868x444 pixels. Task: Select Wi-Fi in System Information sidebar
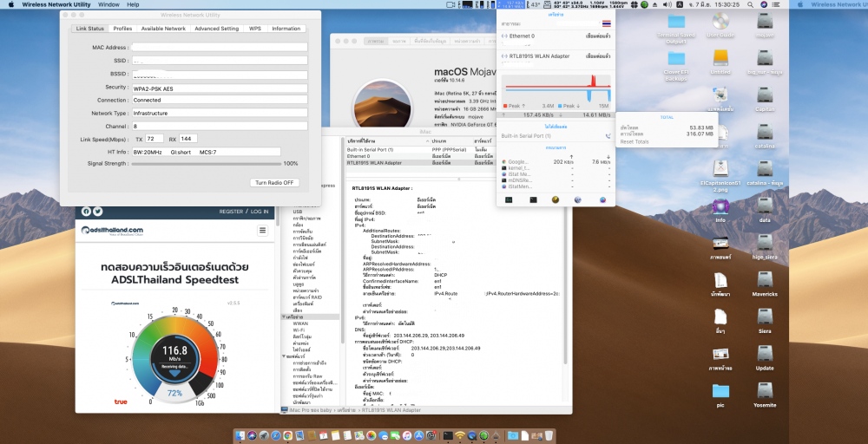(299, 330)
